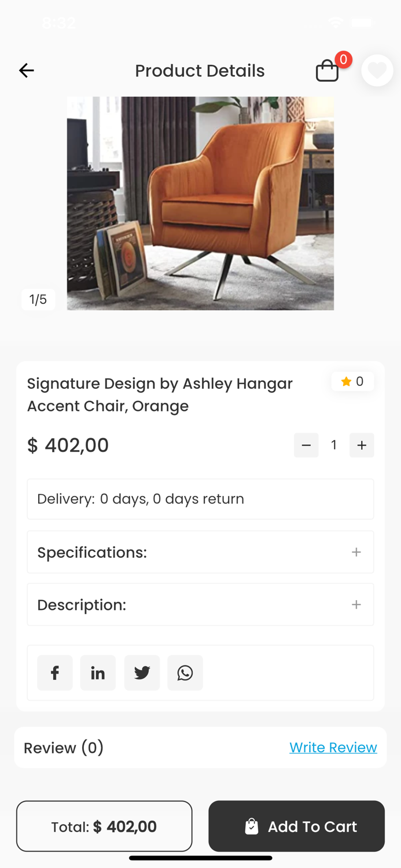Open the Delivery information row
This screenshot has height=868, width=401.
[200, 499]
